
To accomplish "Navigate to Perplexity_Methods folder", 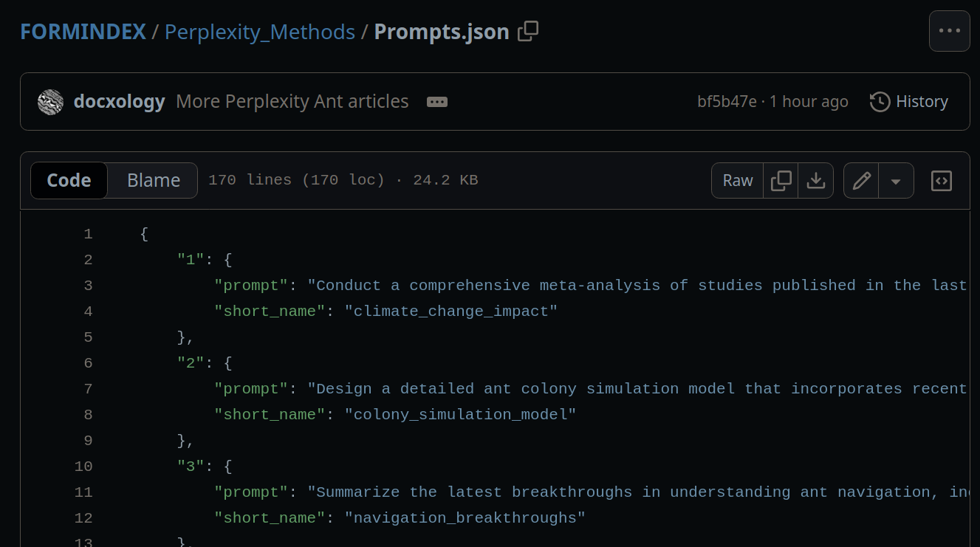I will click(259, 32).
